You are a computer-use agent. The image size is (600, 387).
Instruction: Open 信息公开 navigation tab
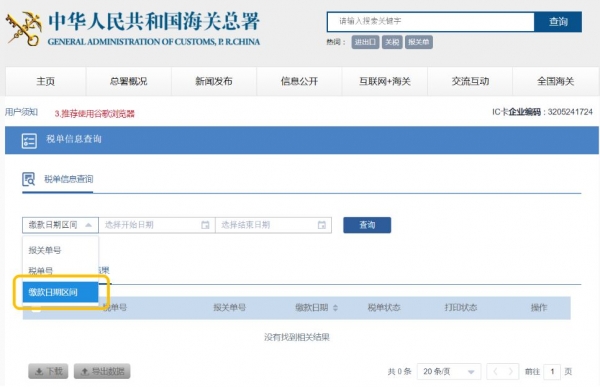pyautogui.click(x=299, y=81)
